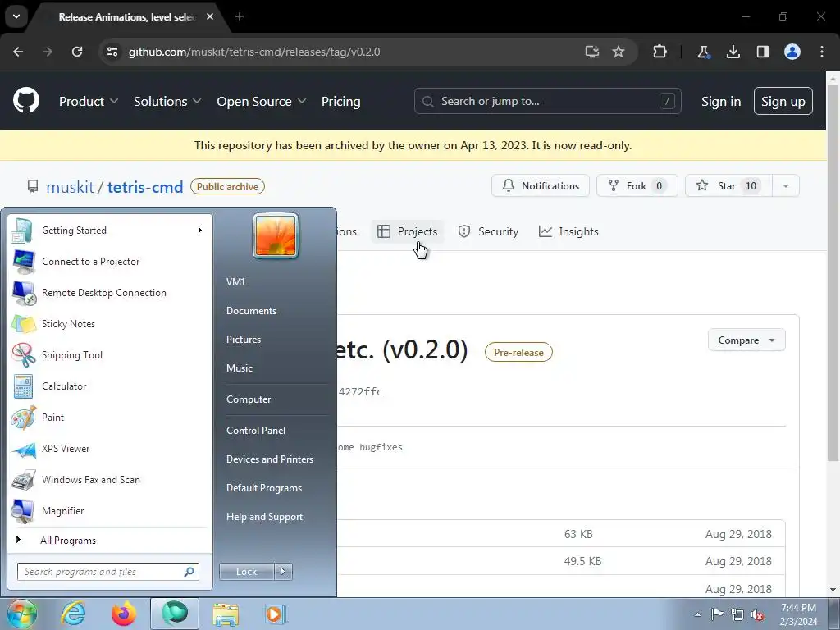The image size is (840, 630).
Task: Launch Firefox from the taskbar
Action: pos(124,614)
